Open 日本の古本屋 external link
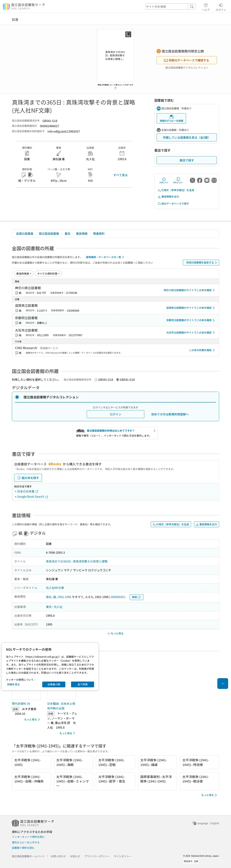 coord(28,491)
